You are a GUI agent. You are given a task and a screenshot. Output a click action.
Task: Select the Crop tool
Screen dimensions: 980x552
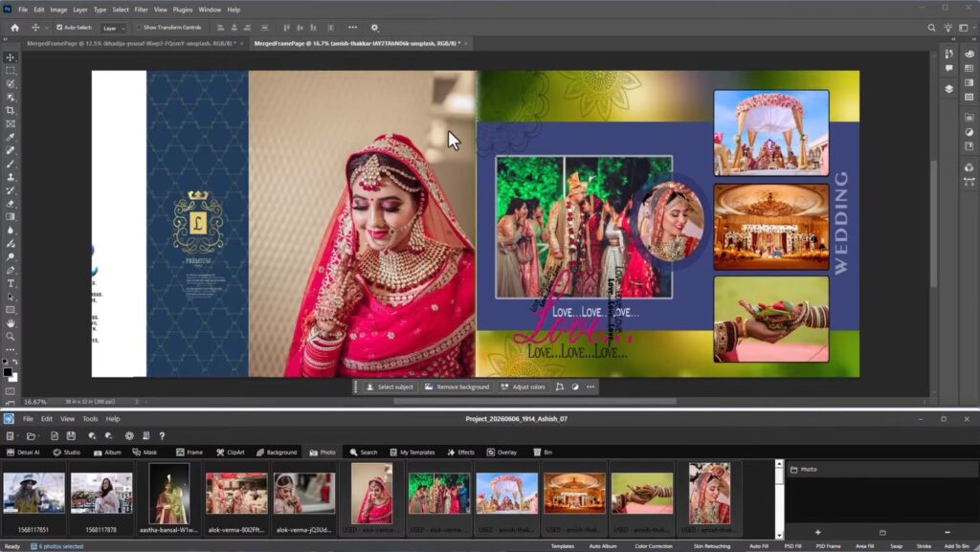(x=11, y=111)
